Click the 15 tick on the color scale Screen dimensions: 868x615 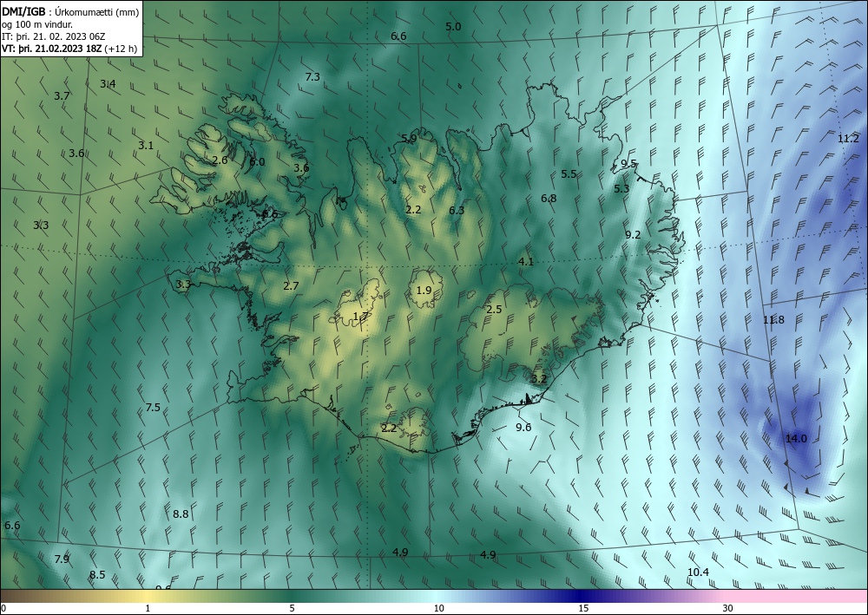pos(583,608)
